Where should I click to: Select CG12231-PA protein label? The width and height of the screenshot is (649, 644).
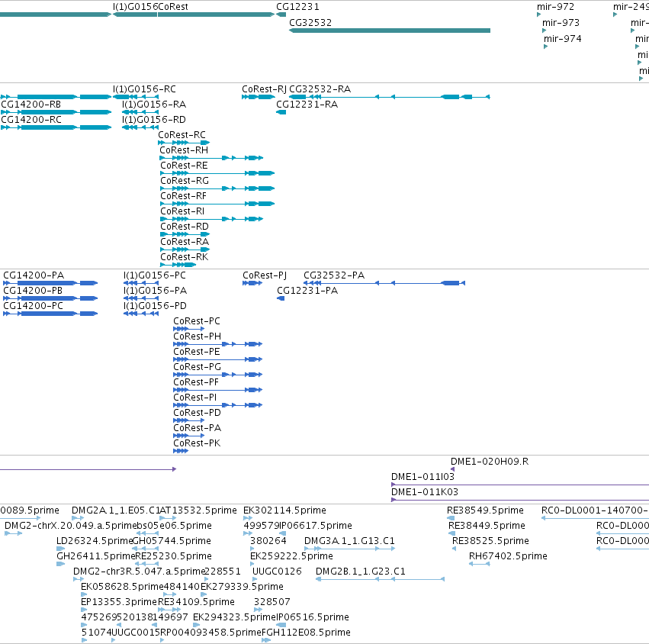tap(307, 291)
